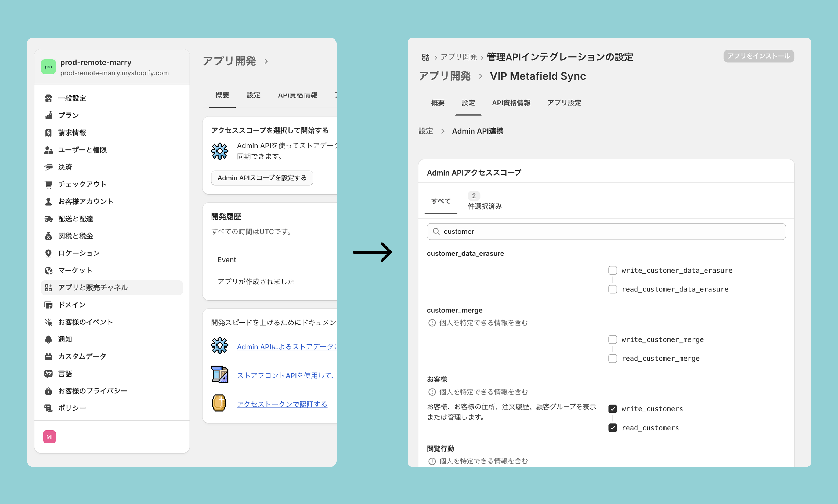This screenshot has width=838, height=504.
Task: Click the Admin APIスコープを設定する button
Action: tap(262, 178)
